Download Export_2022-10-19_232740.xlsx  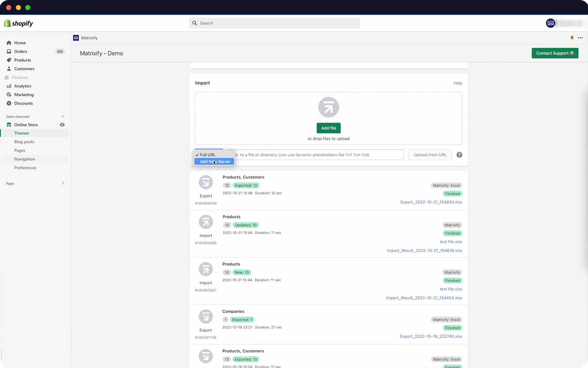(431, 336)
